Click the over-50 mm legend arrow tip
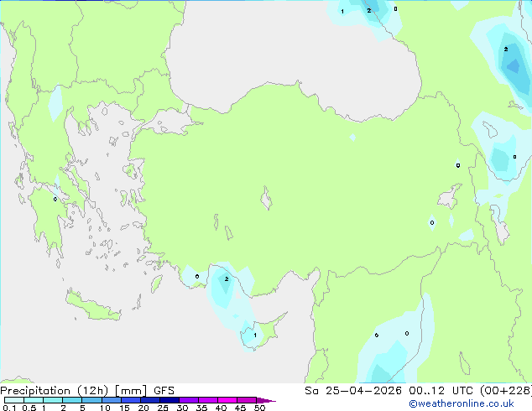The width and height of the screenshot is (532, 411). tap(266, 400)
